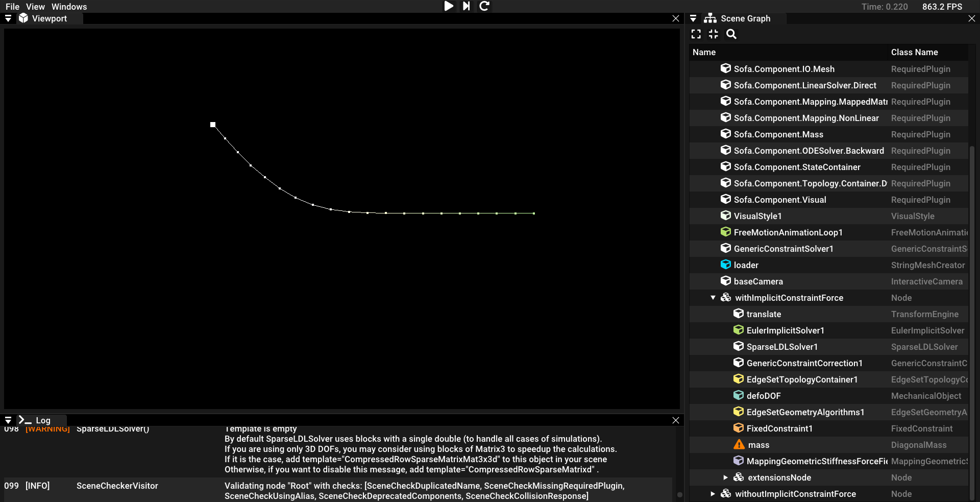Image resolution: width=980 pixels, height=502 pixels.
Task: Click the cyan loader component icon
Action: click(726, 265)
